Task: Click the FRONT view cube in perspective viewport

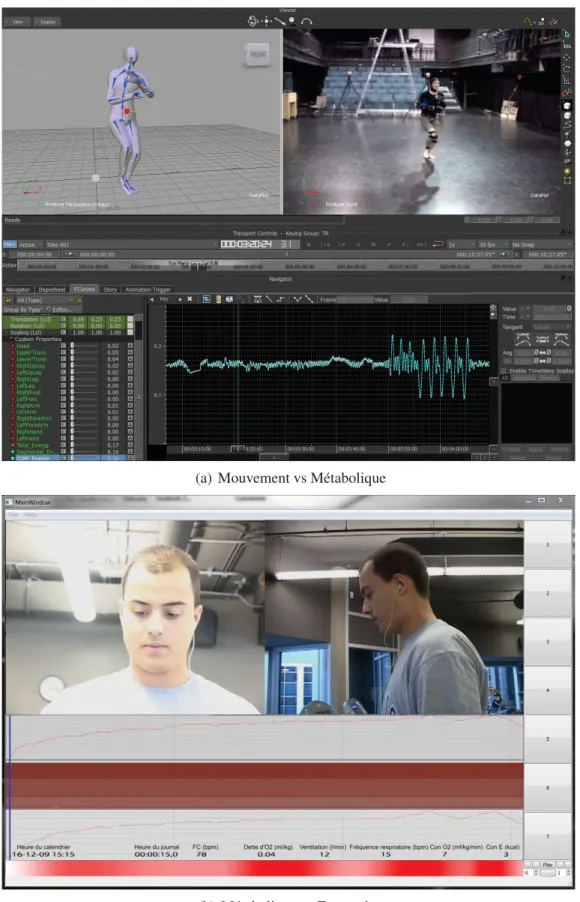Action: (x=257, y=55)
